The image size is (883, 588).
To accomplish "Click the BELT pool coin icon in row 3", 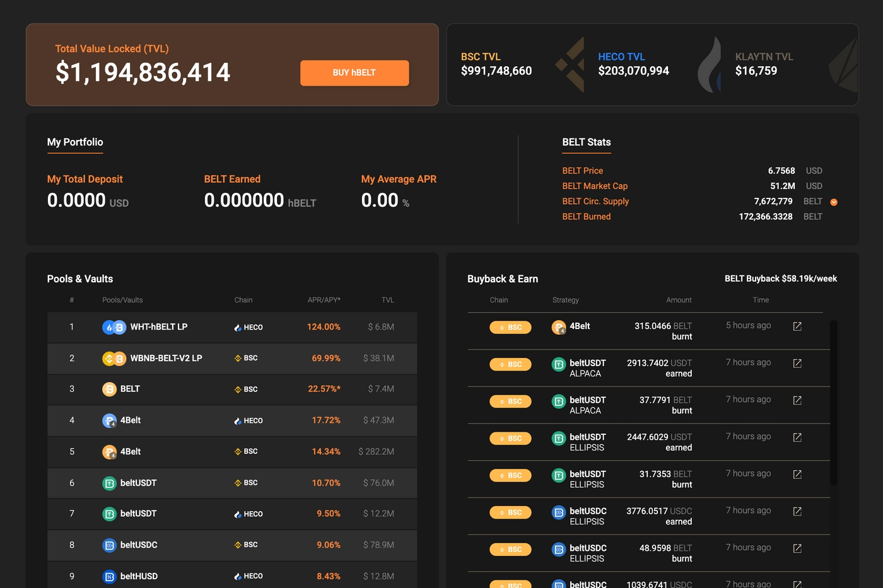I will pos(109,389).
